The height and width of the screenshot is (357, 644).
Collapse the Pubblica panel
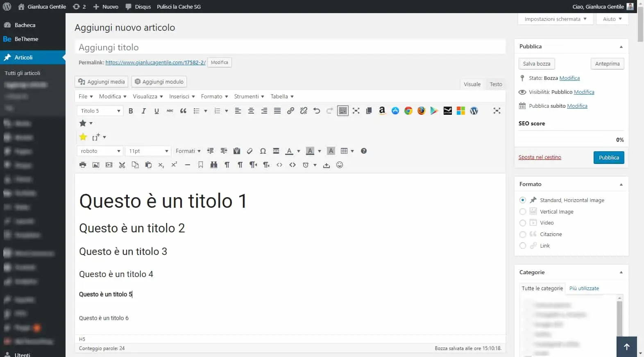point(621,47)
